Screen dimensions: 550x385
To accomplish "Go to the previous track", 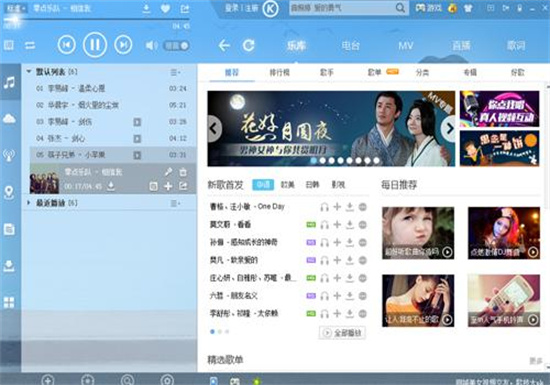I will click(67, 45).
